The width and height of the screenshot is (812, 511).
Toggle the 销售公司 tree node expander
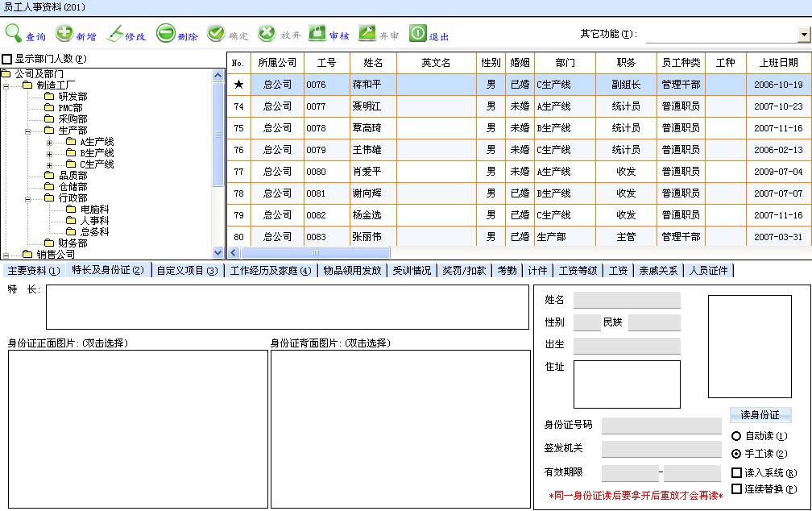coord(6,255)
